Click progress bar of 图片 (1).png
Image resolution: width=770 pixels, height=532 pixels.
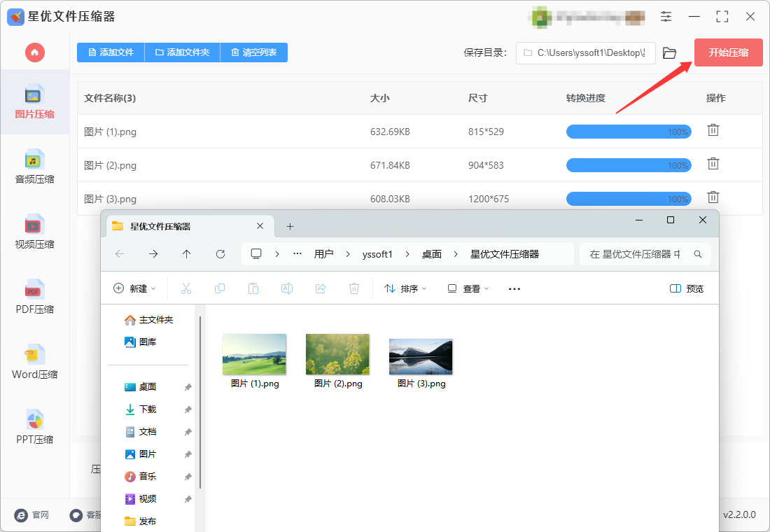pos(629,132)
